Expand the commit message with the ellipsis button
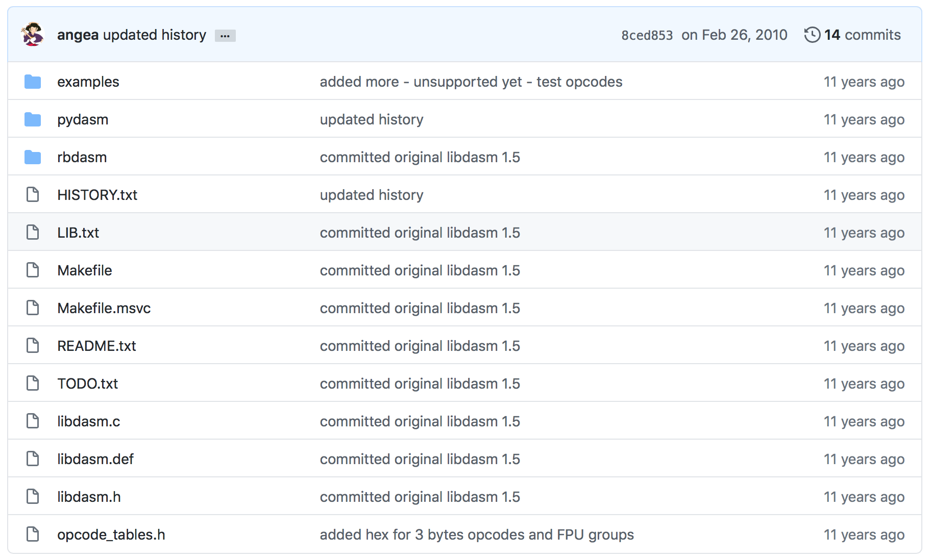The image size is (931, 560). click(225, 35)
